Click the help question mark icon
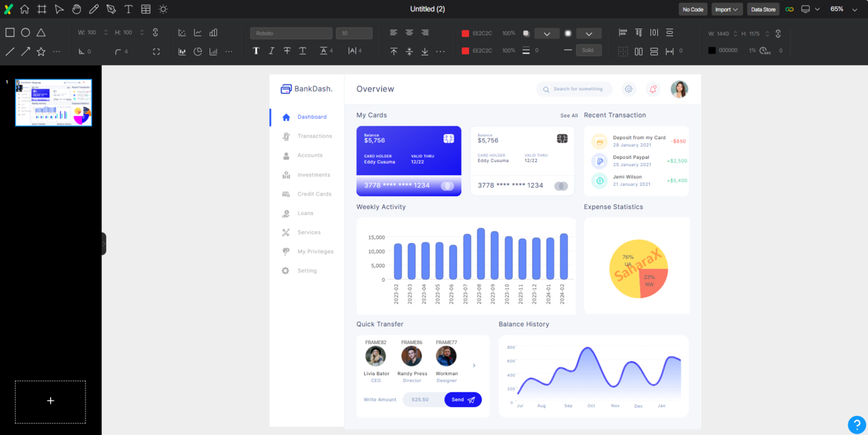Screen dimensions: 868x435 [x=856, y=424]
